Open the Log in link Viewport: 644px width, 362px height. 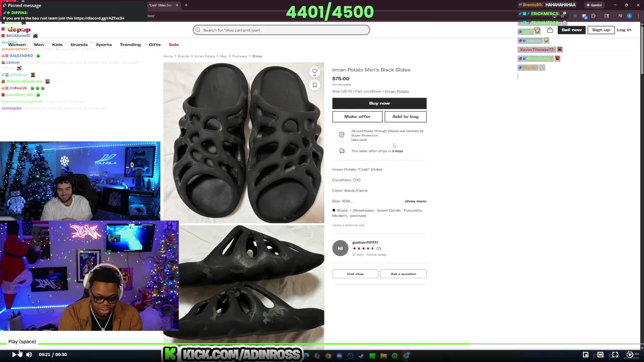pos(624,30)
